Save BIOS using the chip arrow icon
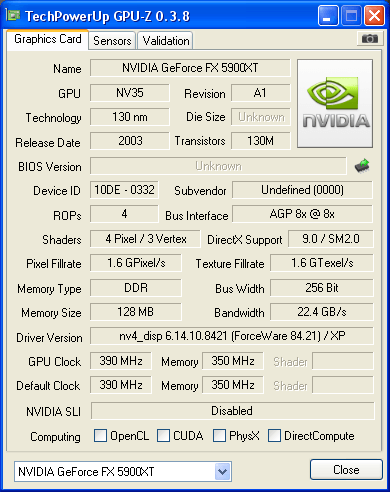Viewport: 390px width, 492px height. pyautogui.click(x=362, y=166)
